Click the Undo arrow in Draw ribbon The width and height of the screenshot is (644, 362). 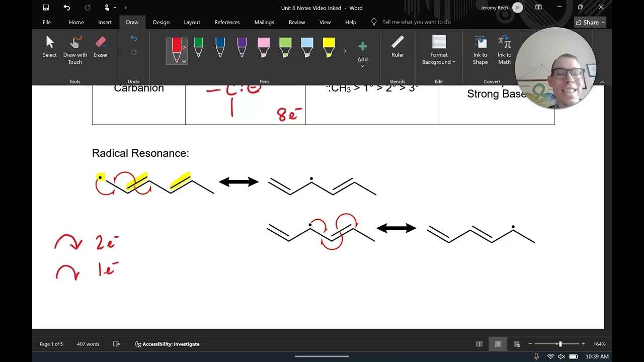click(133, 38)
